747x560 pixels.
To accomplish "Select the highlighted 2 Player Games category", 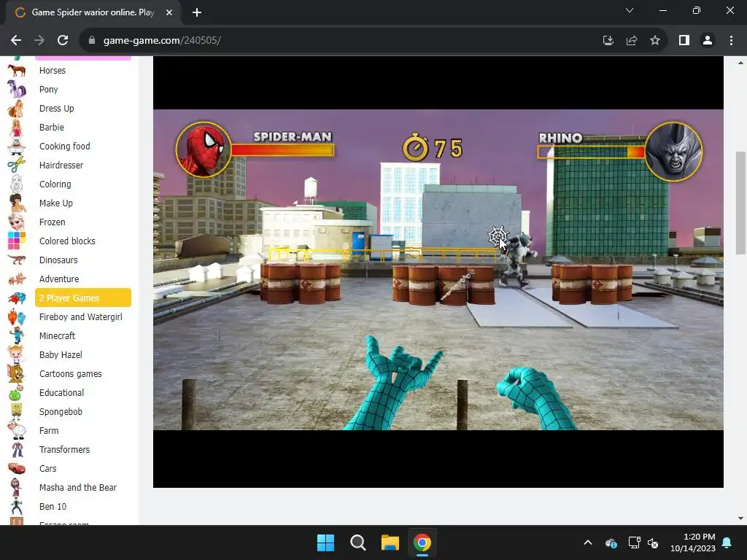I will point(83,297).
